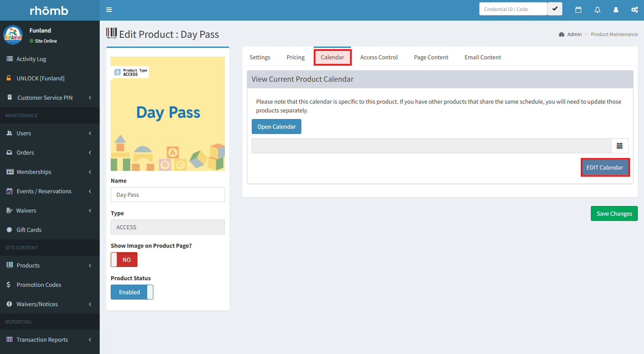Click the user profile icon in header
644x354 pixels.
coord(615,10)
